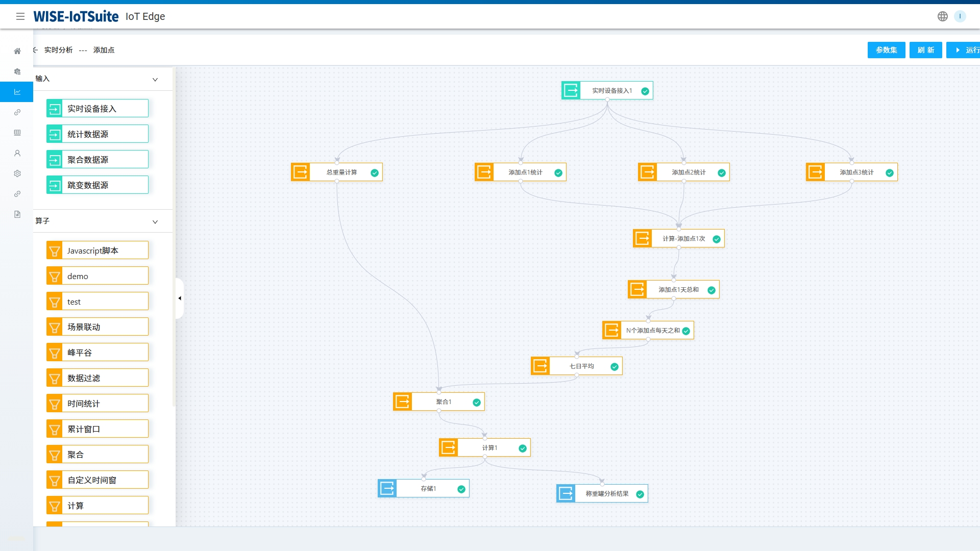Click the back arrow beside 实时分析
The width and height of the screenshot is (980, 551).
35,50
